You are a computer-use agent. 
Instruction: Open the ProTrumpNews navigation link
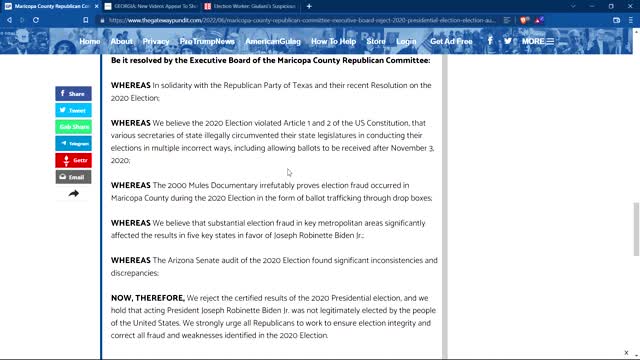207,41
